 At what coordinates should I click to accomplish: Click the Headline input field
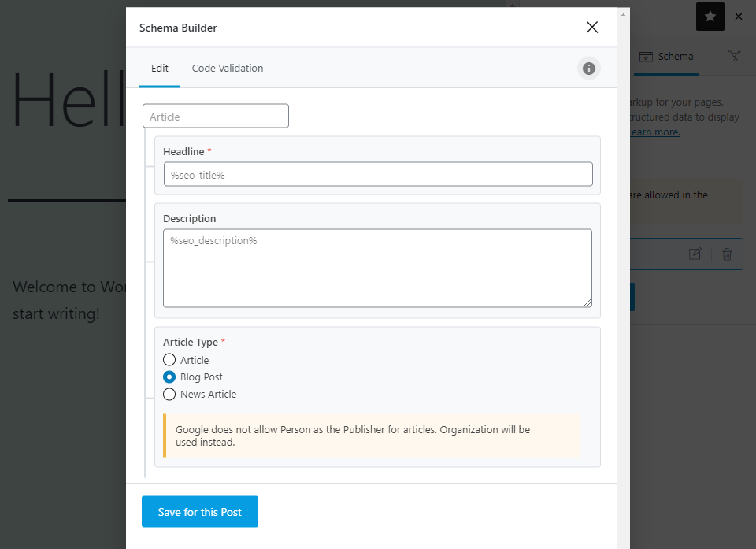[378, 174]
